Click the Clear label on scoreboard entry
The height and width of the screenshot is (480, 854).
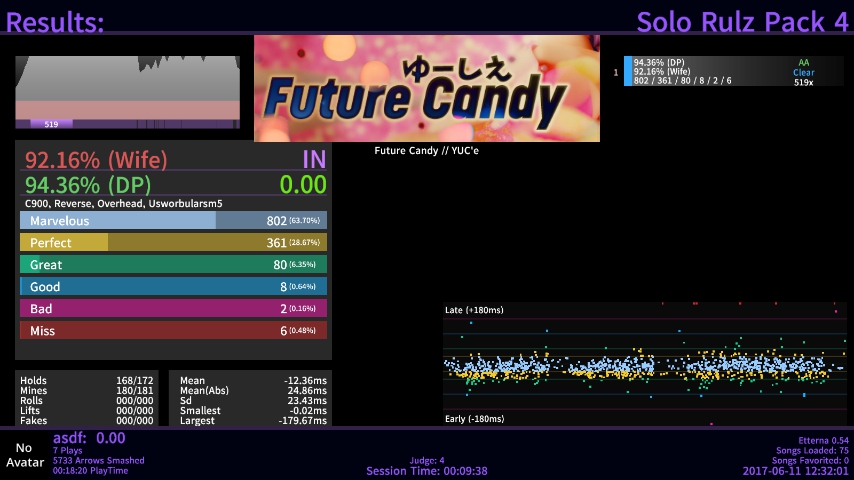[804, 72]
